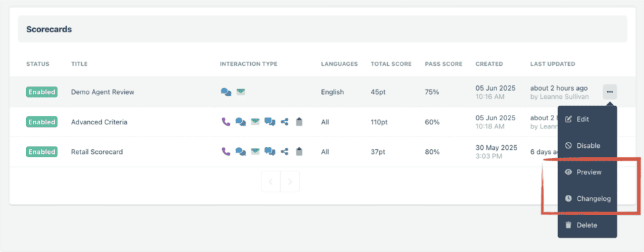Viewport: 644px width, 252px height.
Task: Click the double-chat icon in Retail Scorecard row
Action: (x=270, y=151)
